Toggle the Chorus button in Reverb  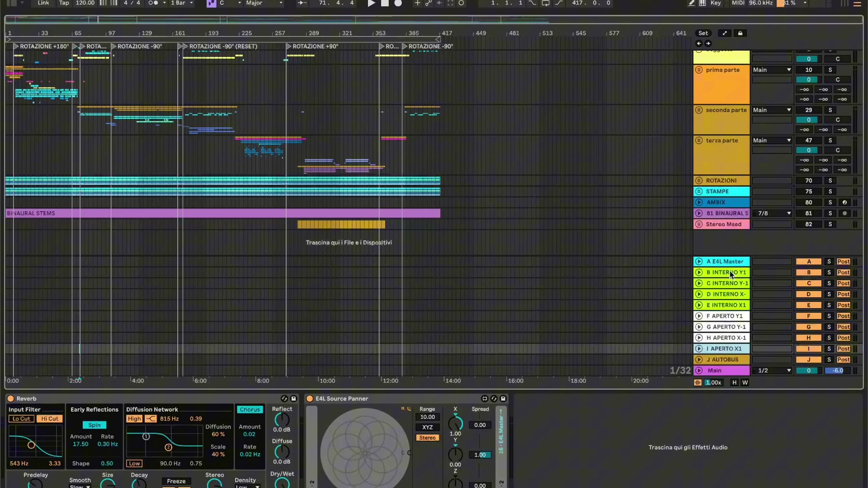tap(250, 409)
